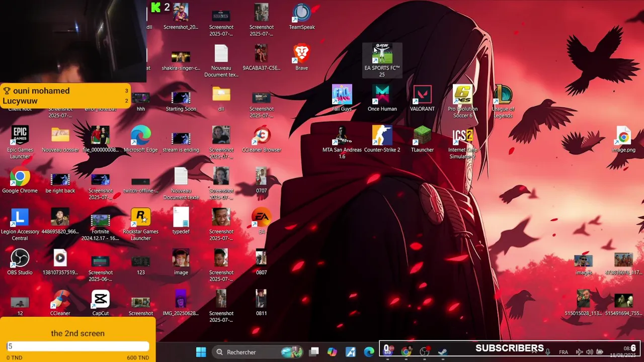
Task: Select the typedef file on desktop
Action: click(181, 221)
